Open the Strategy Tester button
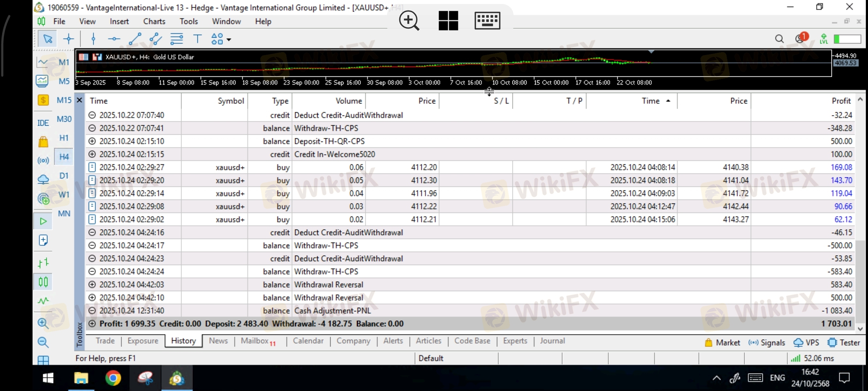868x391 pixels. click(x=844, y=342)
